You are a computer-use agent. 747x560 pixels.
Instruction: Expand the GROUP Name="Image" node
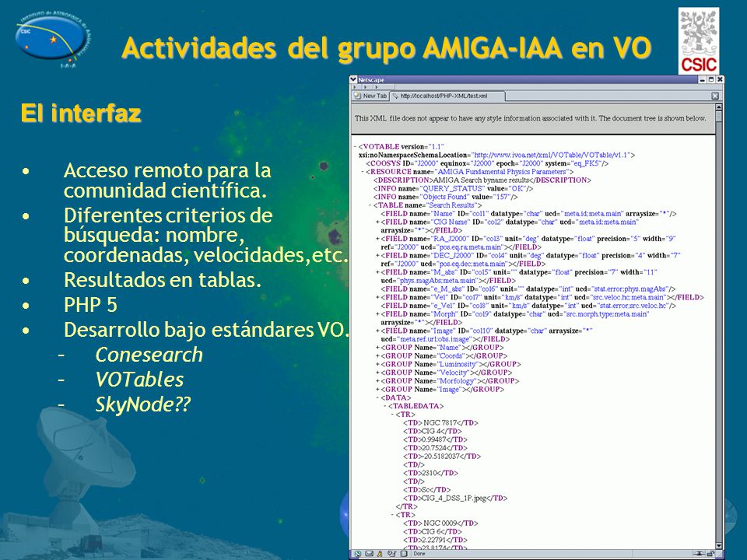(x=378, y=390)
